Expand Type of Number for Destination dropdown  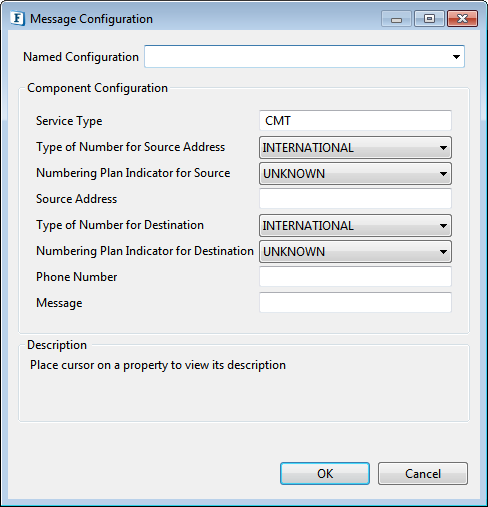443,226
